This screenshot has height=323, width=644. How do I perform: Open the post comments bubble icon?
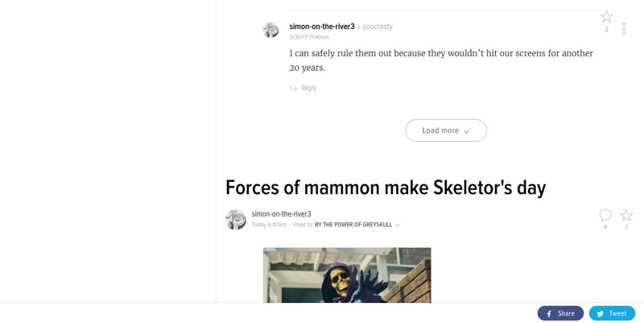pos(605,215)
